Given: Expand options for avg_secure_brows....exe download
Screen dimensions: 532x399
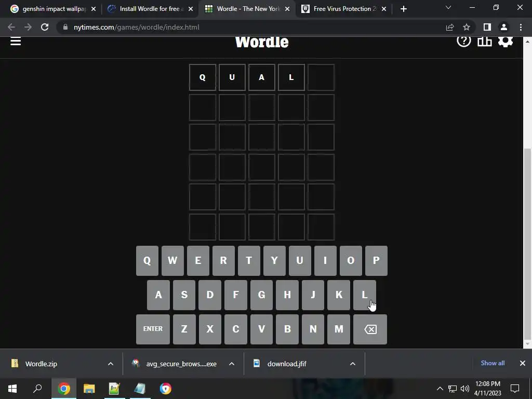Looking at the screenshot, I should [232, 364].
